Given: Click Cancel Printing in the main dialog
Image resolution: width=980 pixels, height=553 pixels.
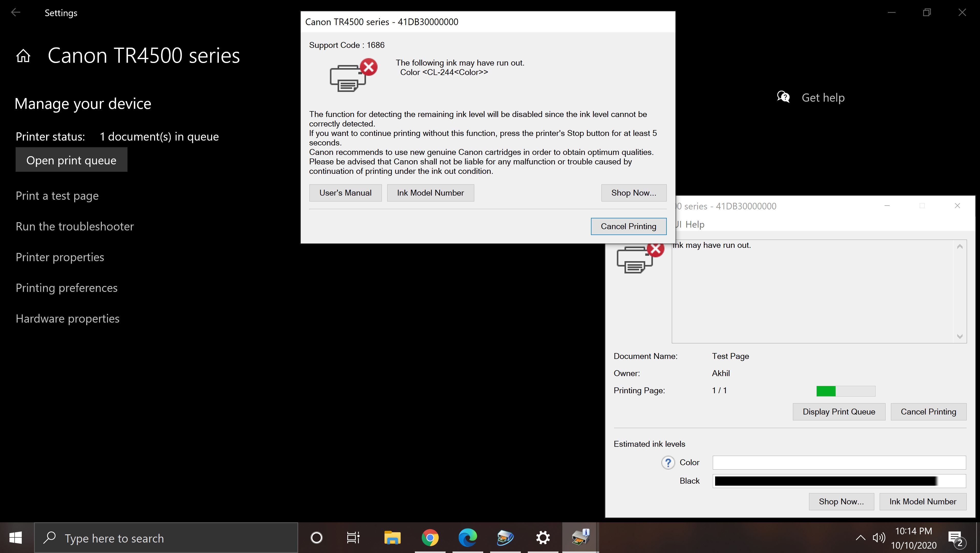Looking at the screenshot, I should tap(629, 226).
